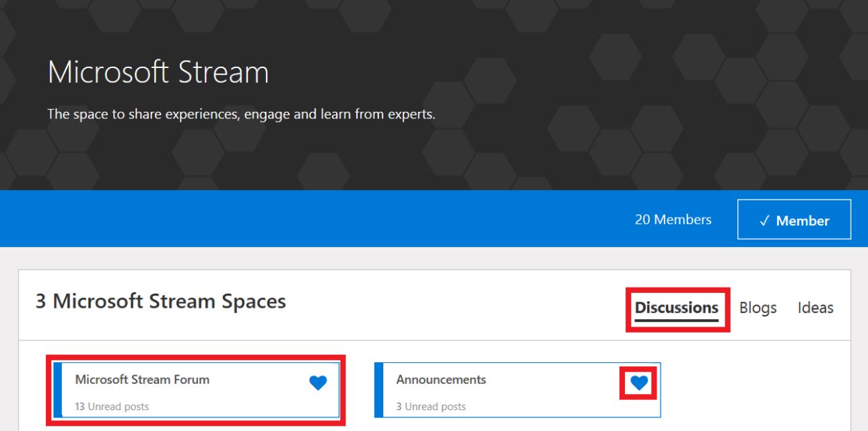
Task: Click the Microsoft Stream page title
Action: pyautogui.click(x=158, y=73)
